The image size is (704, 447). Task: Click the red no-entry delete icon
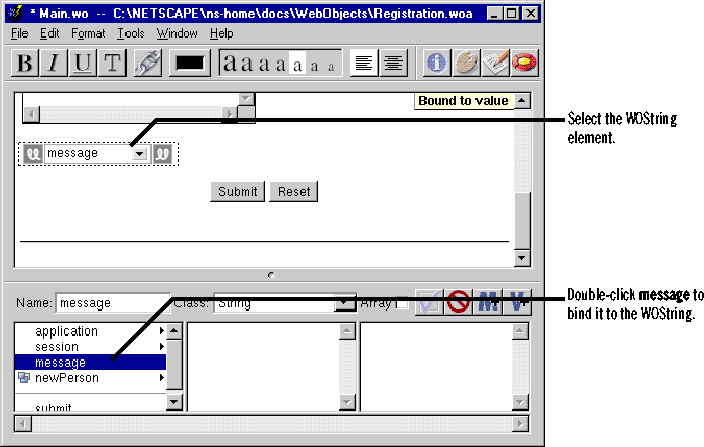459,303
